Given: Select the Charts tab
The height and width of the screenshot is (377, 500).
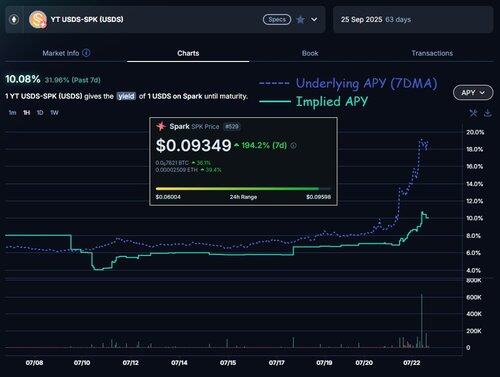Looking at the screenshot, I should coord(188,53).
